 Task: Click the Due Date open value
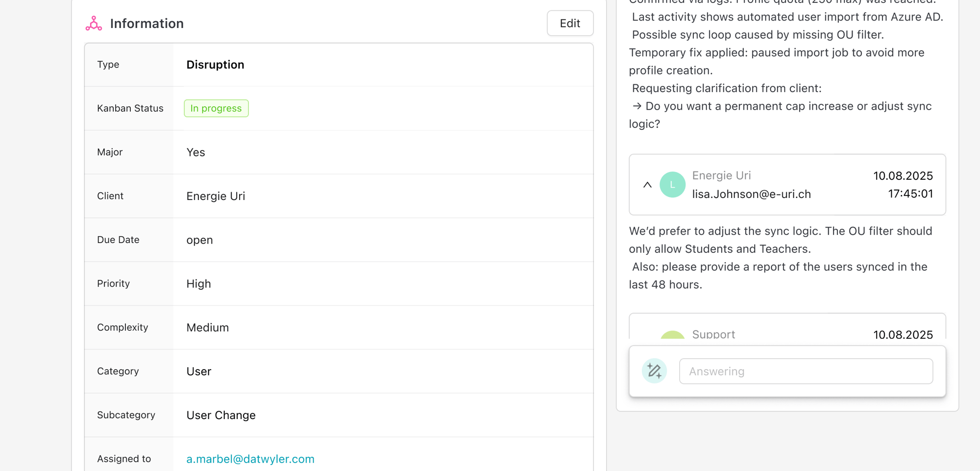(x=199, y=240)
